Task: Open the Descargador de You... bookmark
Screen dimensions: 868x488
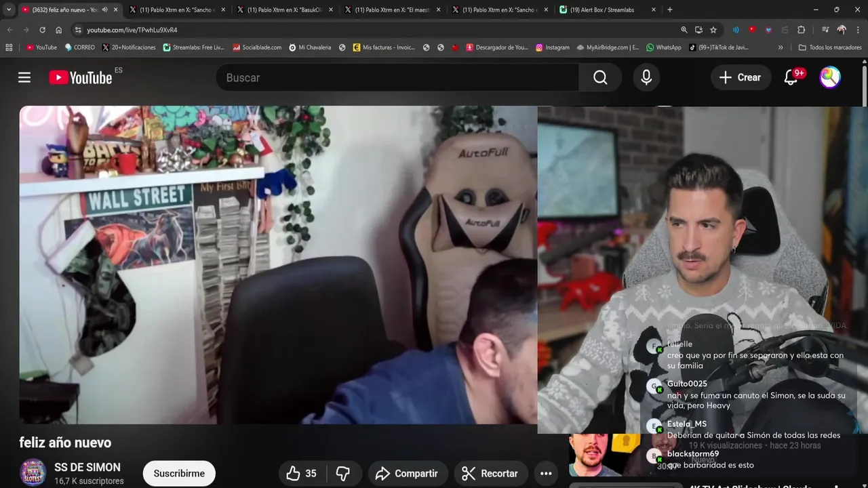Action: click(497, 47)
